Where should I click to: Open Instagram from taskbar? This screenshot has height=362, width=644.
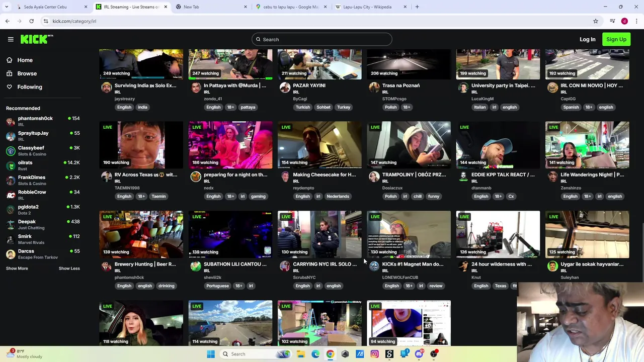(374, 354)
